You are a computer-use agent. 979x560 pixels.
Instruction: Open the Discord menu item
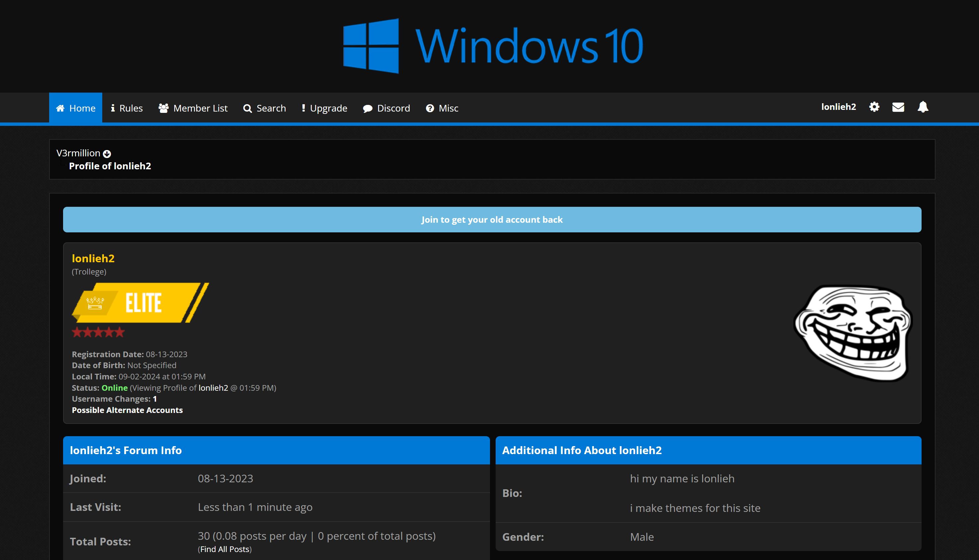pos(386,108)
